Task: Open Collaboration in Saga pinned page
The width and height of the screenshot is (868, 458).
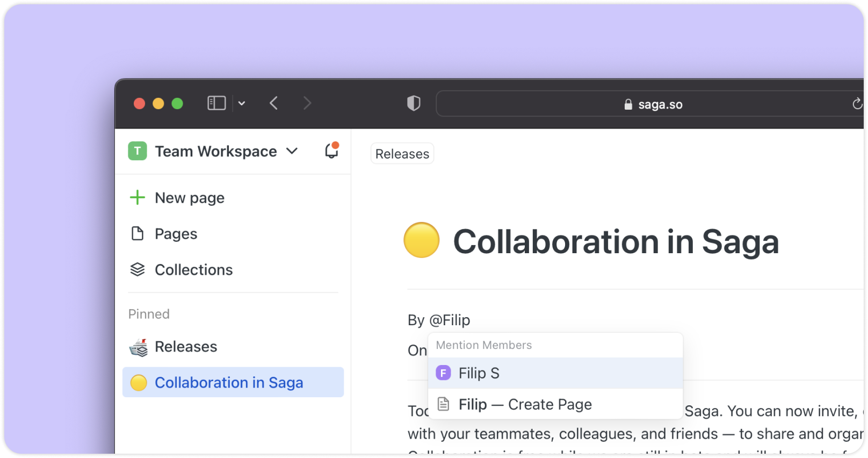Action: tap(229, 383)
